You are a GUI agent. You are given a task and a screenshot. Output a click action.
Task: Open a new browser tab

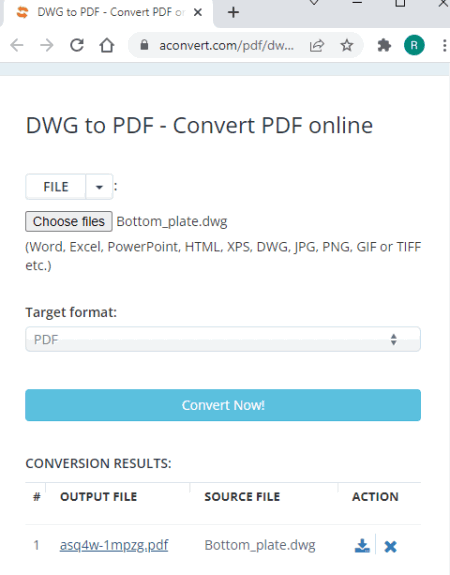coord(233,12)
